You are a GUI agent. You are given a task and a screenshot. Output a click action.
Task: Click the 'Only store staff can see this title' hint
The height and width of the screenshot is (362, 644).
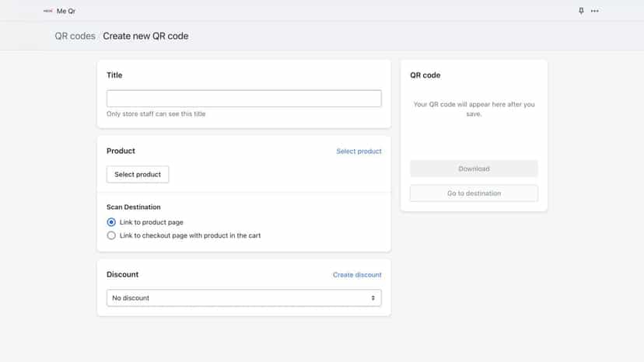click(156, 114)
